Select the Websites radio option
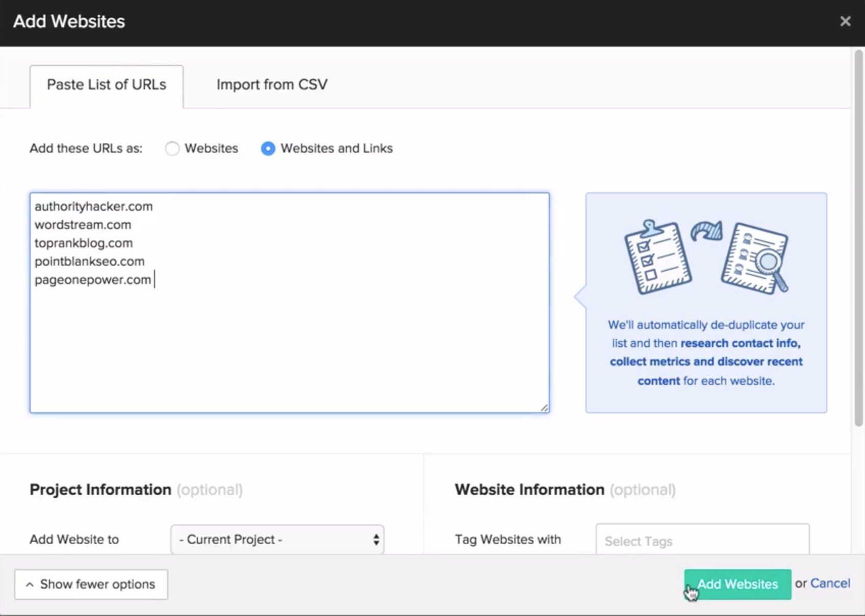Viewport: 865px width, 616px height. click(172, 148)
